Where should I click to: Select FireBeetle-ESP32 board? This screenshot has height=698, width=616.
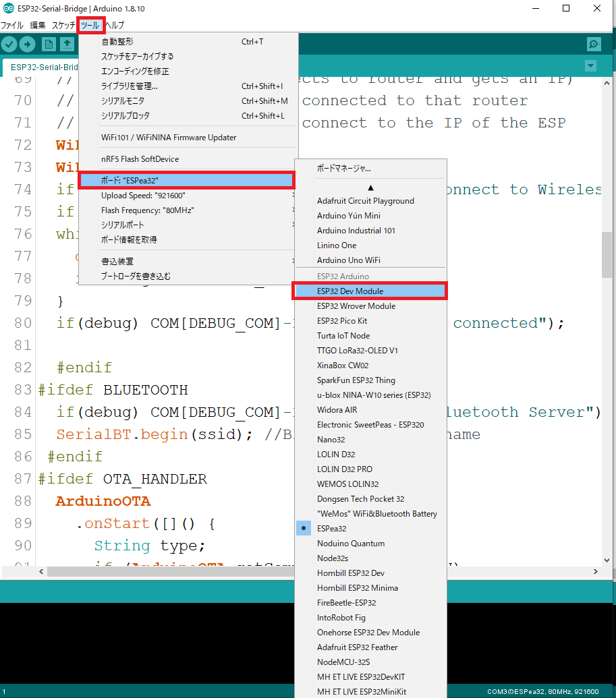click(x=370, y=603)
